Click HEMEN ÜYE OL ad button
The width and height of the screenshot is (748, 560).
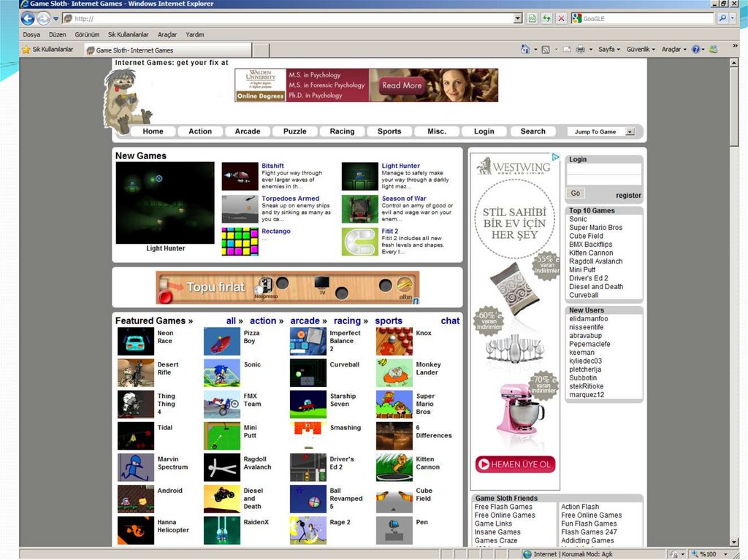(515, 464)
